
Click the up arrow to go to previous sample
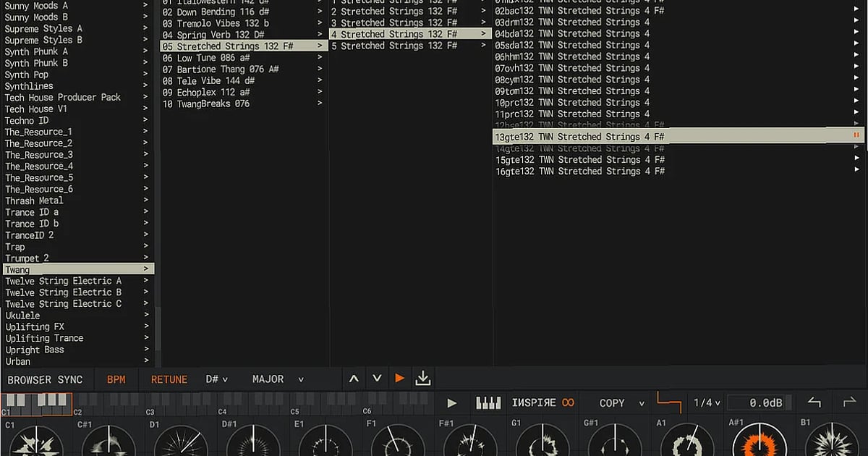[x=354, y=378]
